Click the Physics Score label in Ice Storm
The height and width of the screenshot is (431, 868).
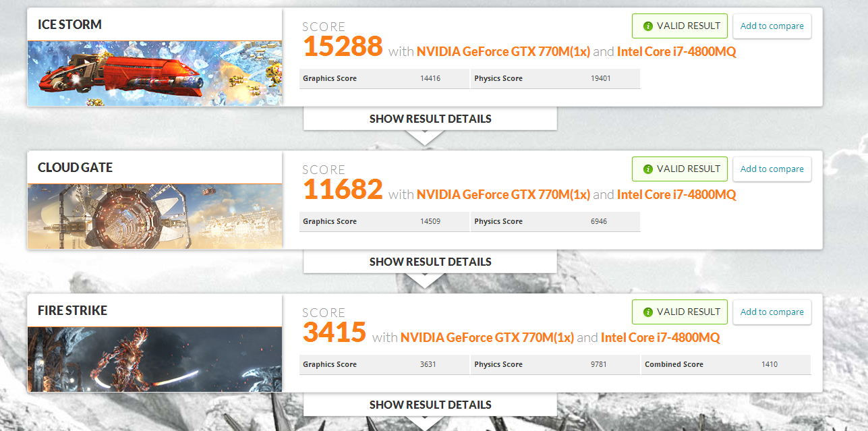(x=498, y=79)
